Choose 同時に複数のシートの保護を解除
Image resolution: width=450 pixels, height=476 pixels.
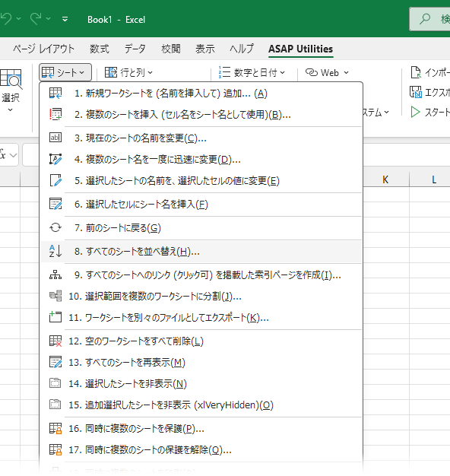[x=201, y=449]
